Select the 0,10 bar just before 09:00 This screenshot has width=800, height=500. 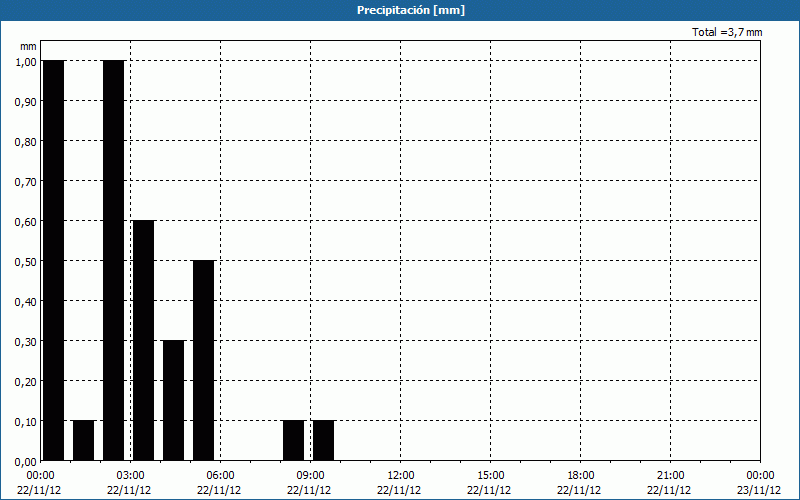point(294,440)
